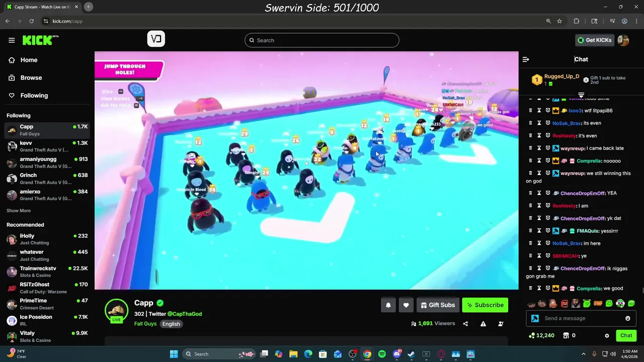This screenshot has width=644, height=362.
Task: Open the hamburger menu beside the Kick logo
Action: (12, 40)
